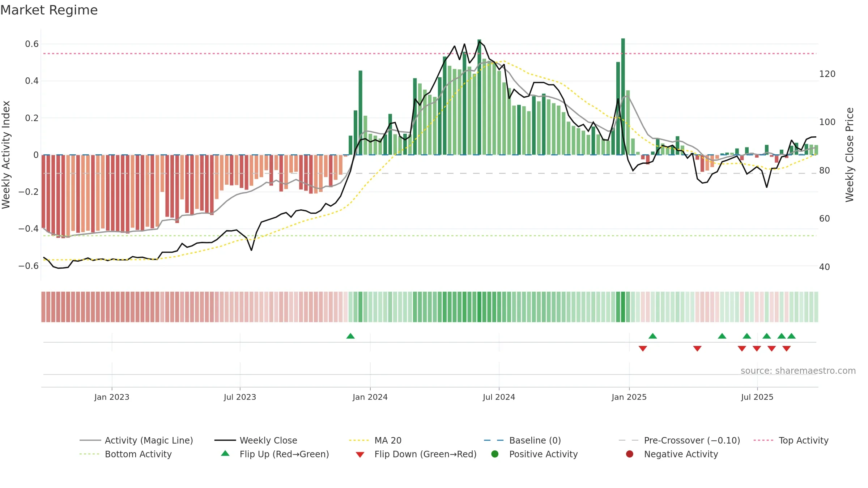Click the Weekly Activity Index axis title
The width and height of the screenshot is (868, 488).
(6, 155)
